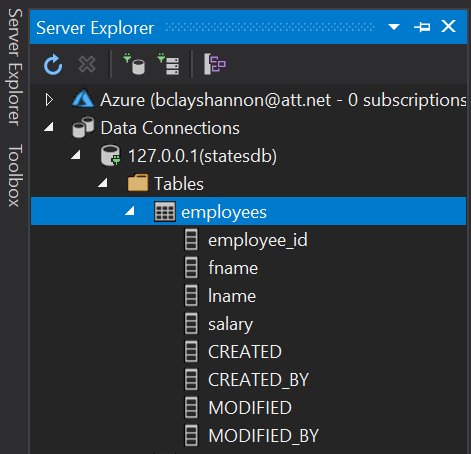Expand the Azure node arrow
Screen dimensions: 471x454
tap(49, 100)
